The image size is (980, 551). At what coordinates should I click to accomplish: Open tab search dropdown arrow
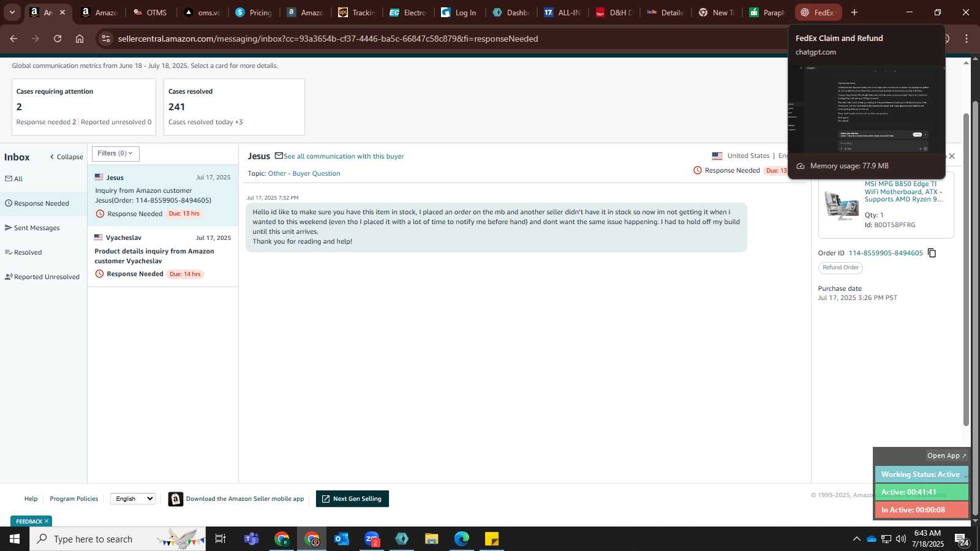(x=12, y=12)
